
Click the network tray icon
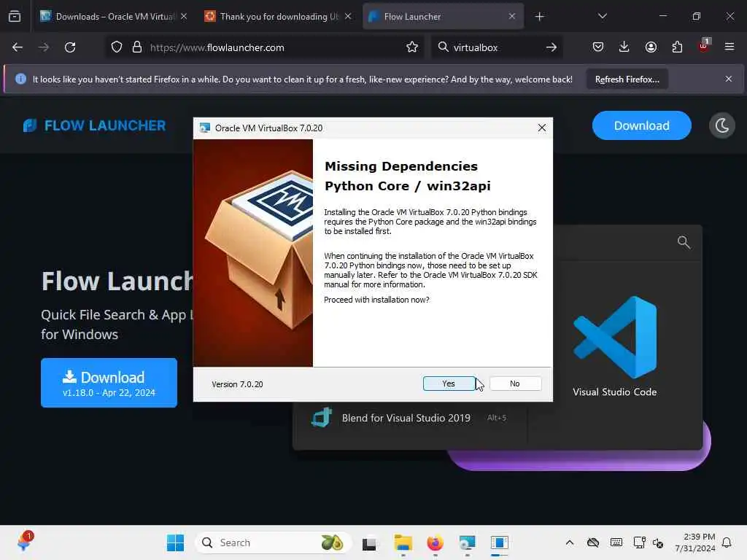tap(639, 542)
